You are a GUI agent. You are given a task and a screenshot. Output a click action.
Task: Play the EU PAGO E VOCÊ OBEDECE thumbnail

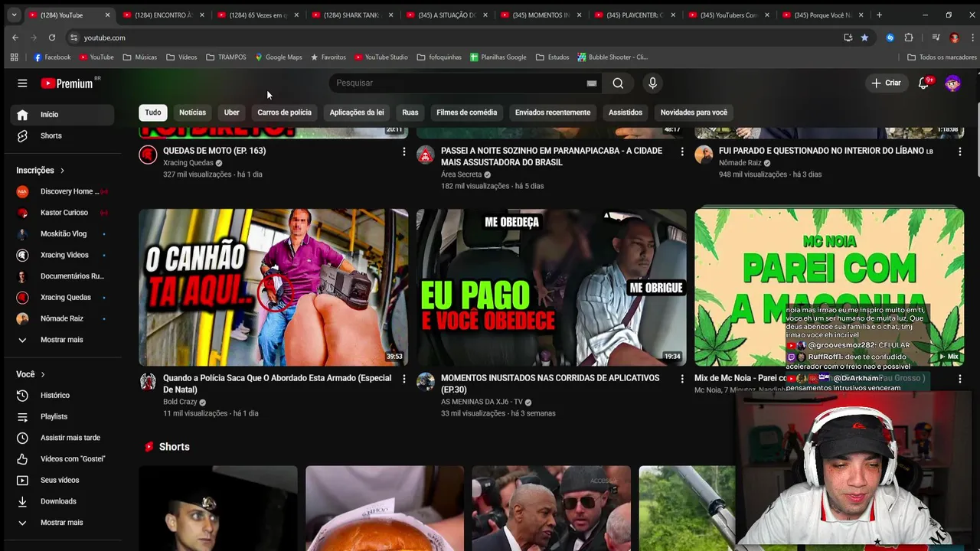[551, 287]
